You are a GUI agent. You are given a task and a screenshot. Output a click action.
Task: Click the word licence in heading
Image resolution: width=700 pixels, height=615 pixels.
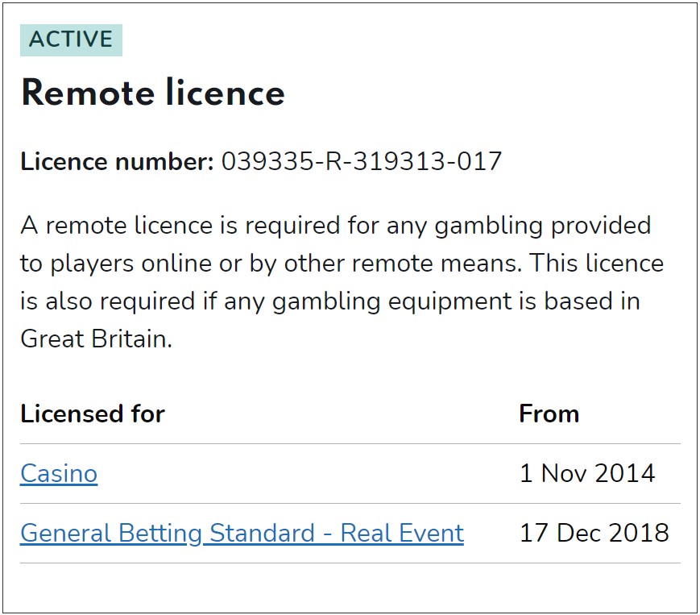[x=226, y=93]
